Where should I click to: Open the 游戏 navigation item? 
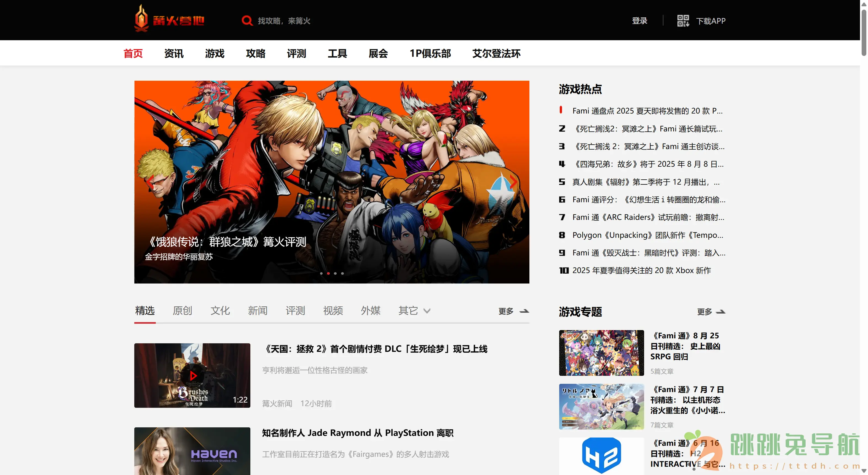215,53
